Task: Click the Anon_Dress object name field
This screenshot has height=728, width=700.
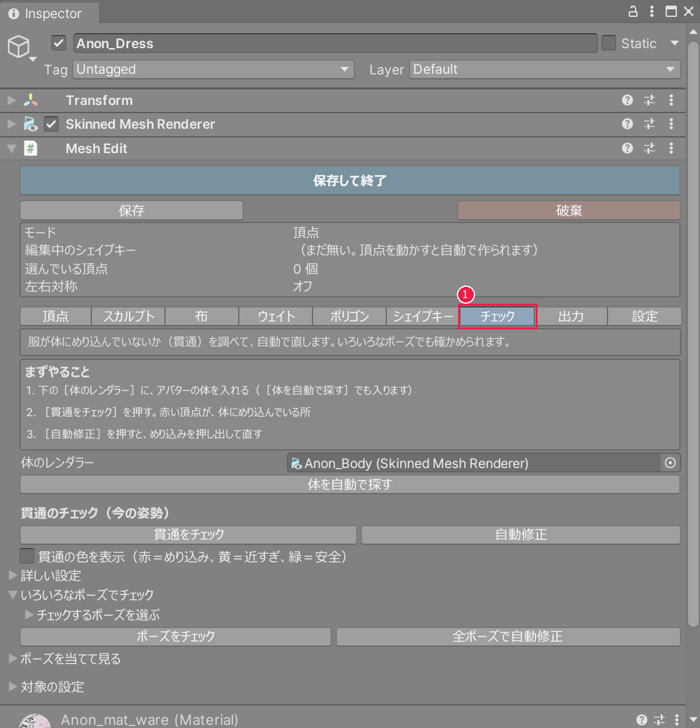Action: [335, 43]
